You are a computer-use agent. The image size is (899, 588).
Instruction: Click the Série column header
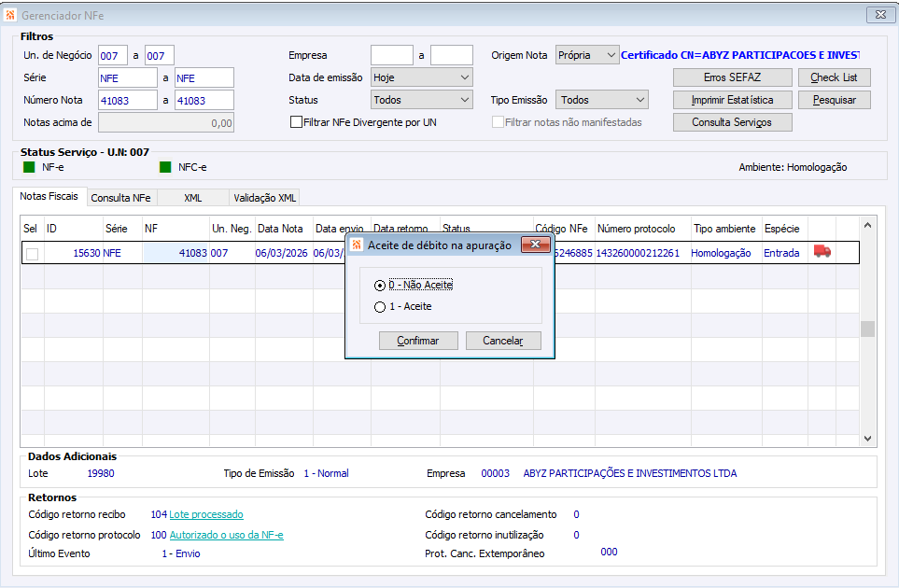[x=122, y=229]
